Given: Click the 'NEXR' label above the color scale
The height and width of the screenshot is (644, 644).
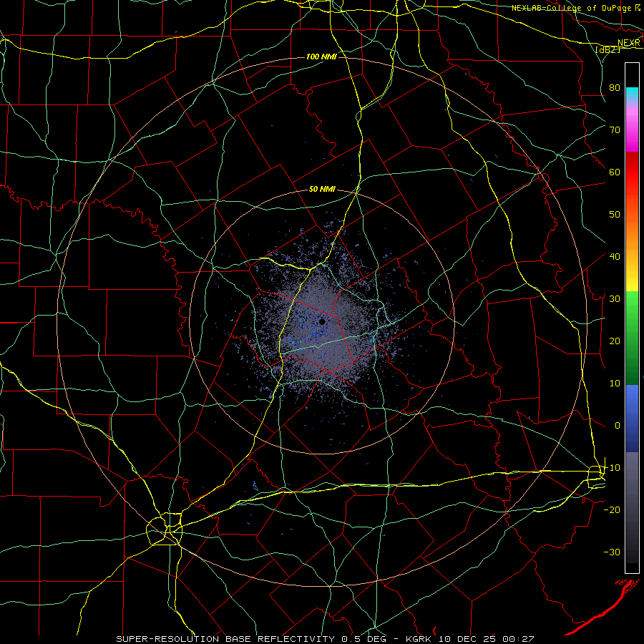Looking at the screenshot, I should 628,43.
